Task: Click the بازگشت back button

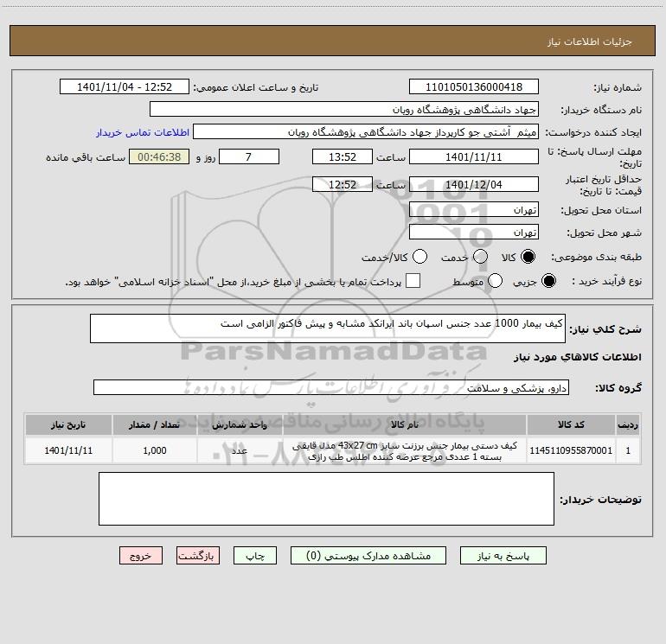Action: pos(198,556)
